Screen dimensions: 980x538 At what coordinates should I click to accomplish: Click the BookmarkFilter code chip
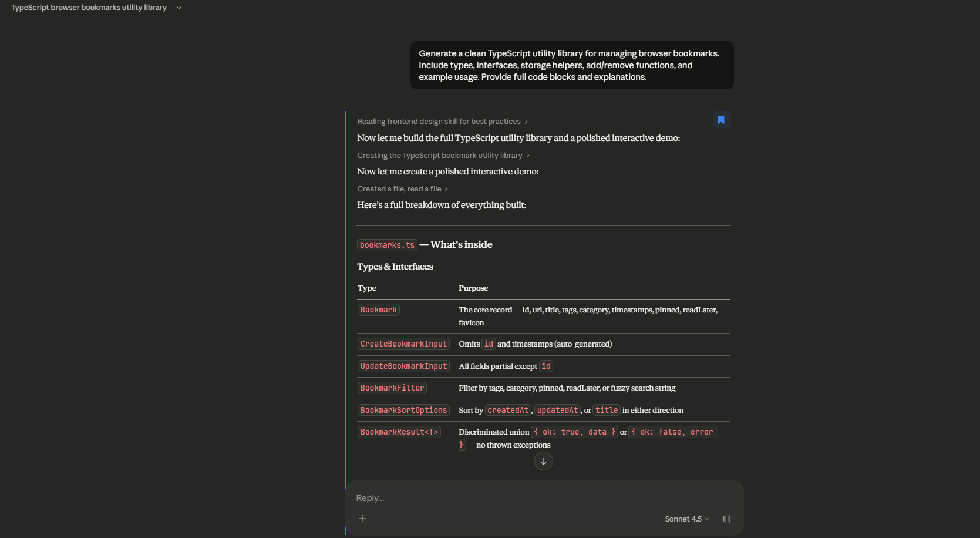[x=392, y=388]
